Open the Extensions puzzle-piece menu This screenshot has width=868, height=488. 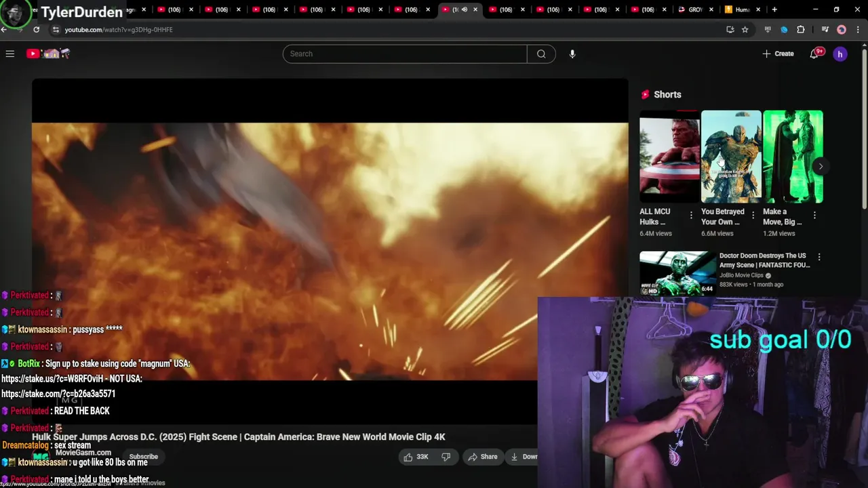[801, 30]
